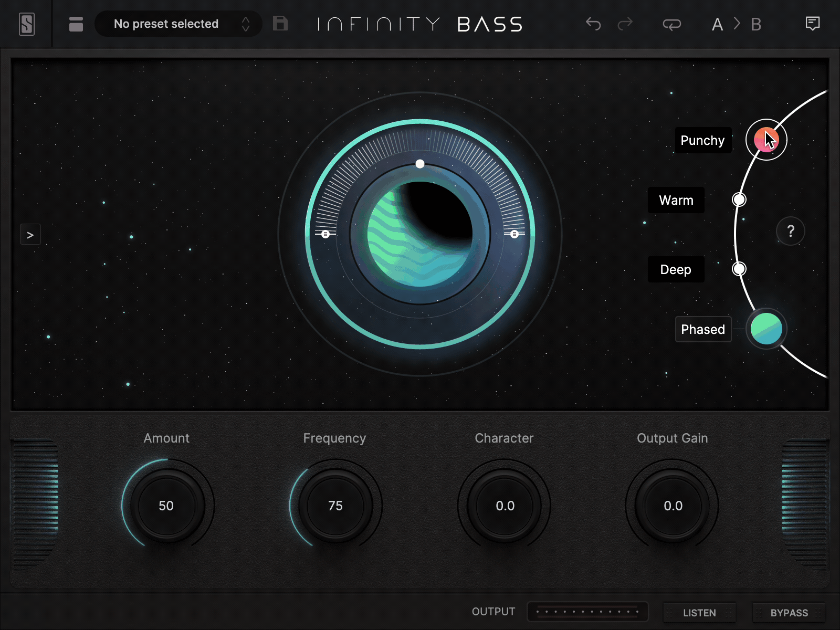Toggle the link/loop icon in header

[672, 24]
